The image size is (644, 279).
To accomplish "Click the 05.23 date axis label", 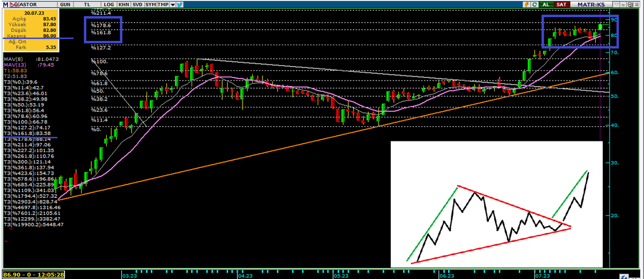I will pos(340,275).
